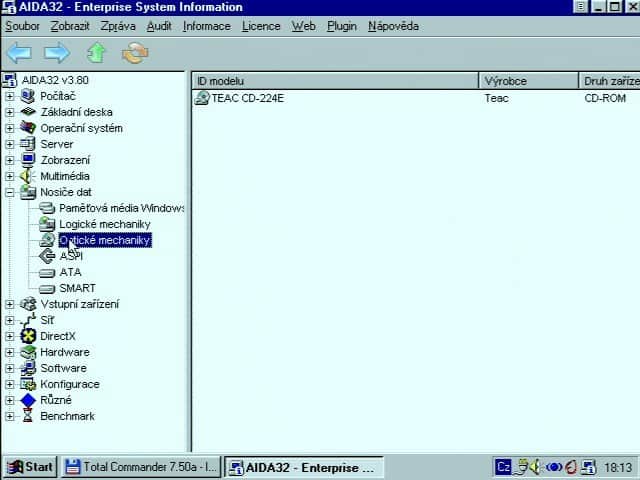Click the CD-ROM device type cell
Screen dimensions: 640x480
(x=605, y=98)
